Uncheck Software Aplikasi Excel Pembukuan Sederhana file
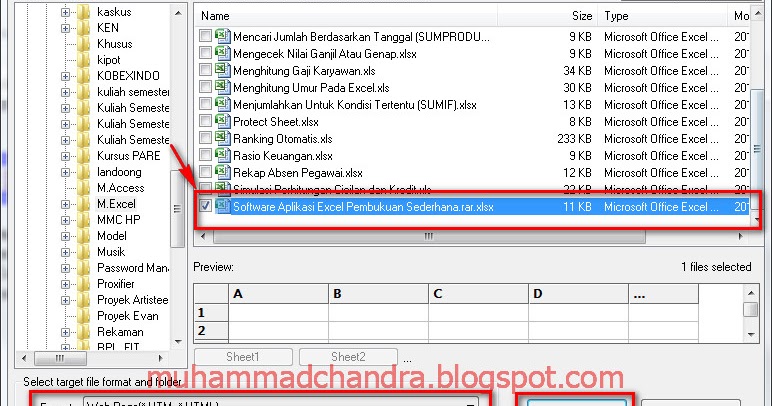This screenshot has width=772, height=406. [x=205, y=206]
